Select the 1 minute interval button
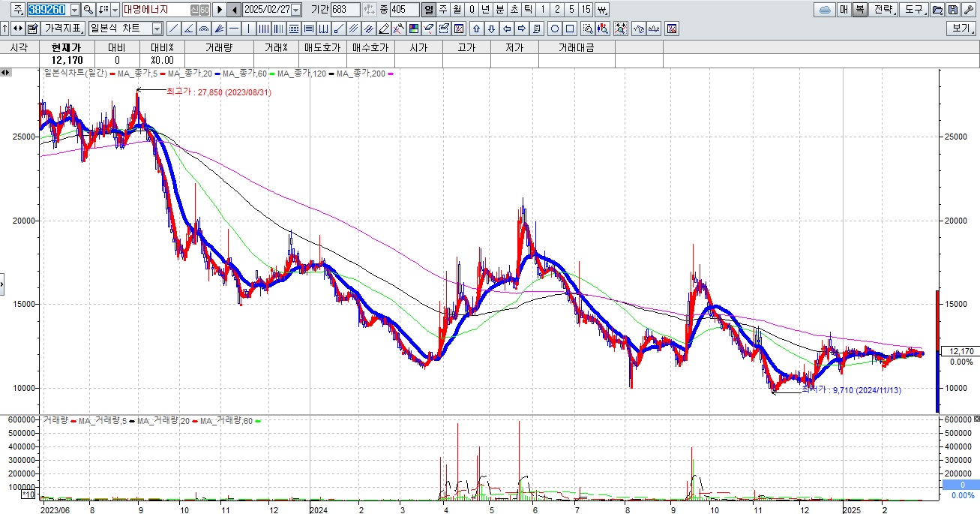980x514 pixels. click(x=543, y=10)
